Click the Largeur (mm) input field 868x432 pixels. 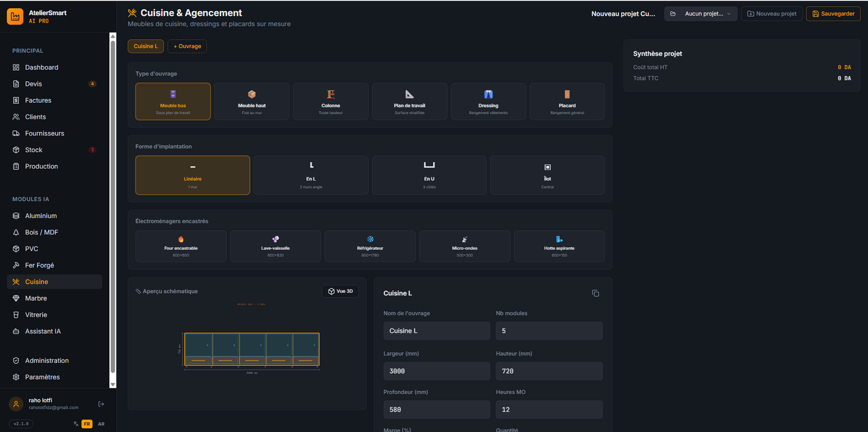437,371
